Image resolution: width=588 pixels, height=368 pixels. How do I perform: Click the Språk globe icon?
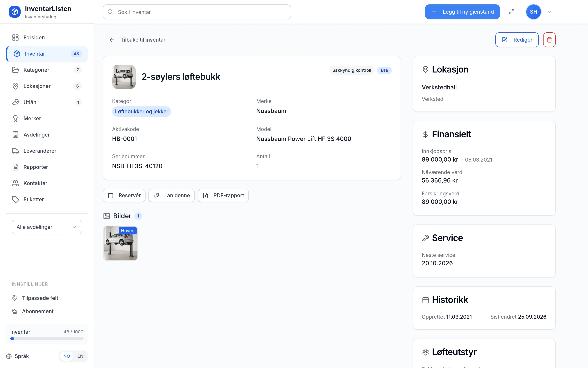point(9,356)
